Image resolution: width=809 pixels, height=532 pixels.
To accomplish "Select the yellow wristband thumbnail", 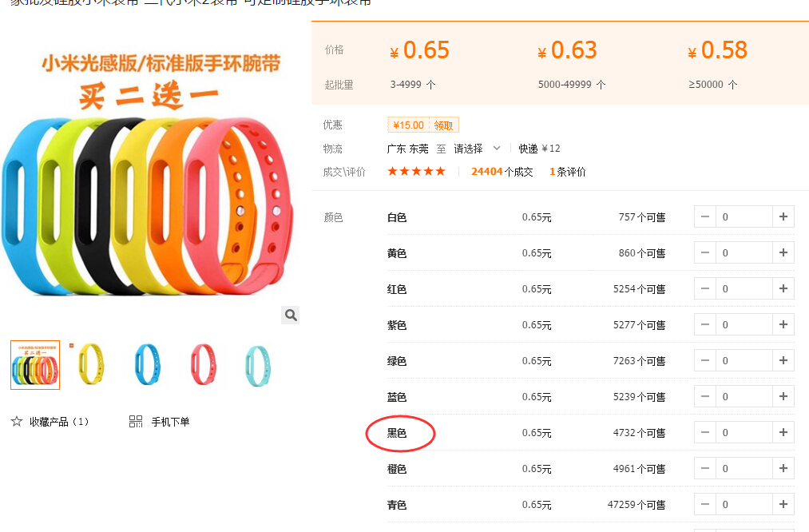I will [91, 365].
